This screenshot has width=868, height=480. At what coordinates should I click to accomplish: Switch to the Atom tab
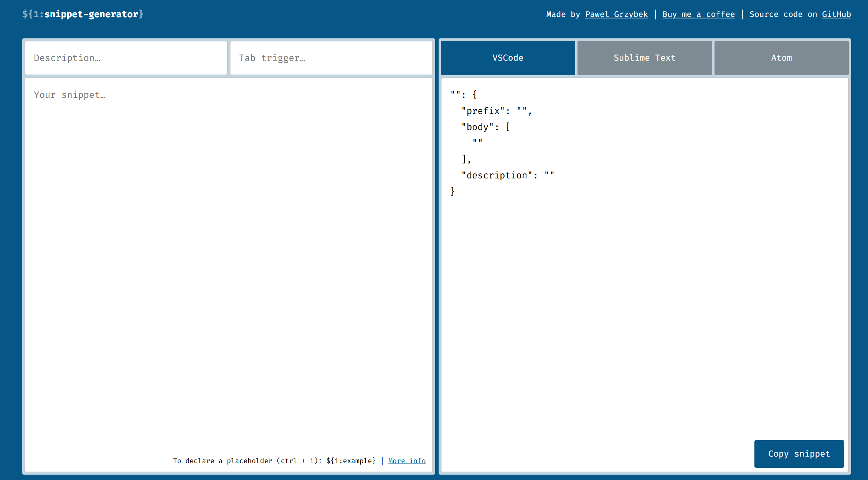pos(781,58)
